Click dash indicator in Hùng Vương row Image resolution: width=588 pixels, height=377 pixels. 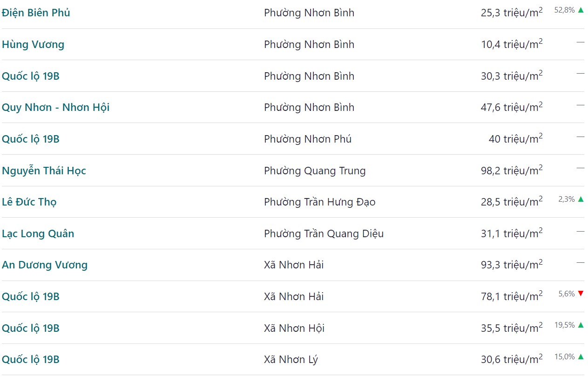click(580, 42)
